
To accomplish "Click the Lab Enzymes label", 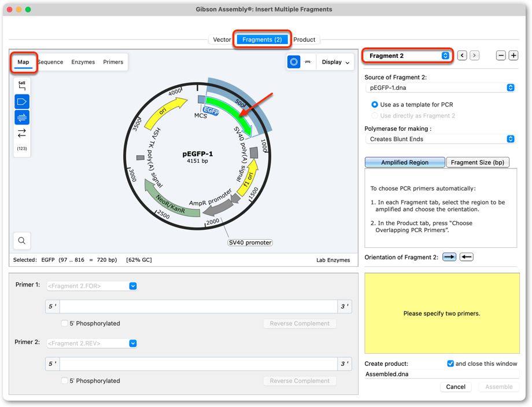I will [x=333, y=260].
